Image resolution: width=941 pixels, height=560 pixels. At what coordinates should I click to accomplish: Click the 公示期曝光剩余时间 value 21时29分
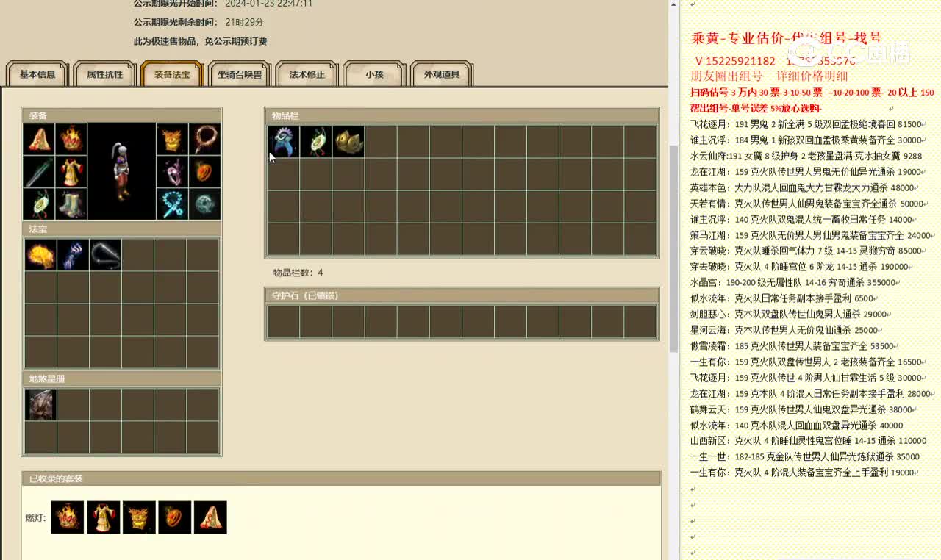[245, 23]
